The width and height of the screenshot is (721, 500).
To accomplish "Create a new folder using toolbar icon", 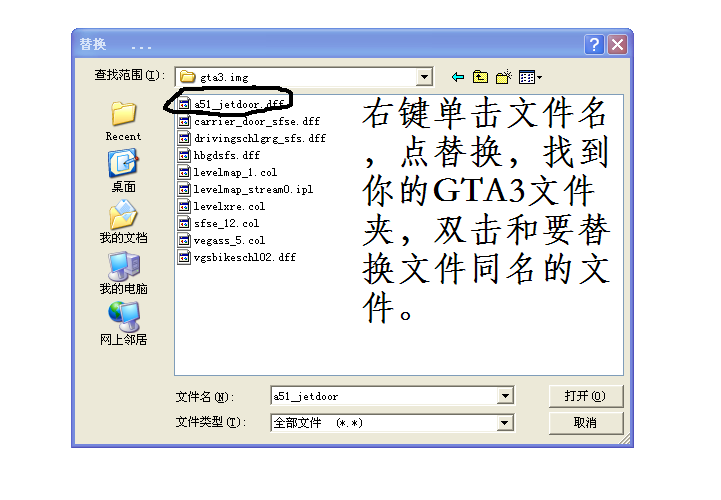I will coord(504,77).
